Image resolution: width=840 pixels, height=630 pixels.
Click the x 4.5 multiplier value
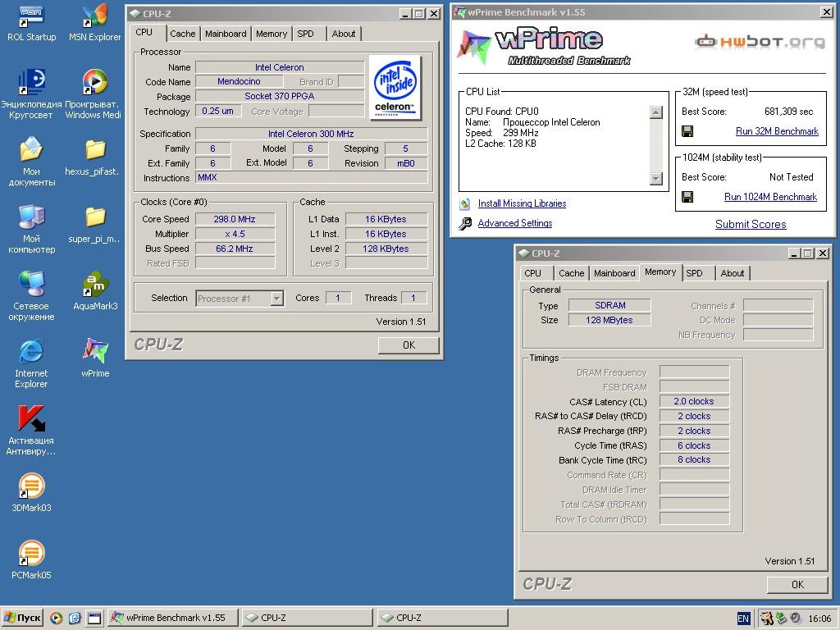tap(235, 234)
